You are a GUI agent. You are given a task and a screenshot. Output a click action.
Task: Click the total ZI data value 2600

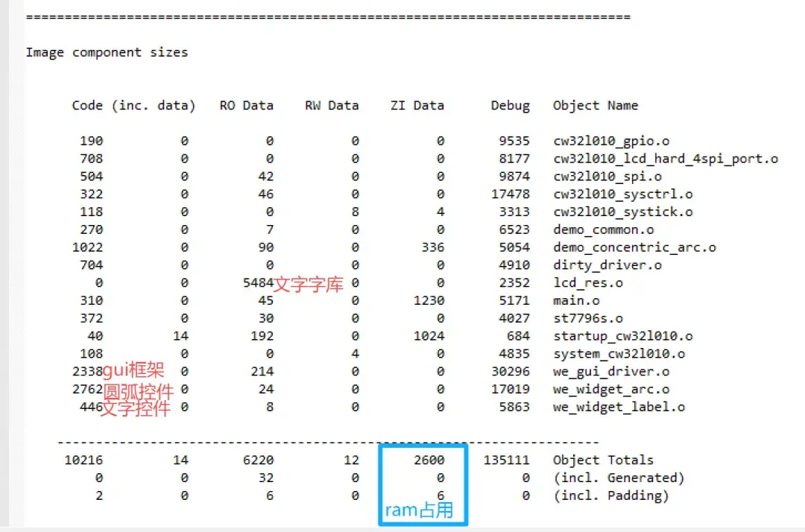[x=429, y=460]
